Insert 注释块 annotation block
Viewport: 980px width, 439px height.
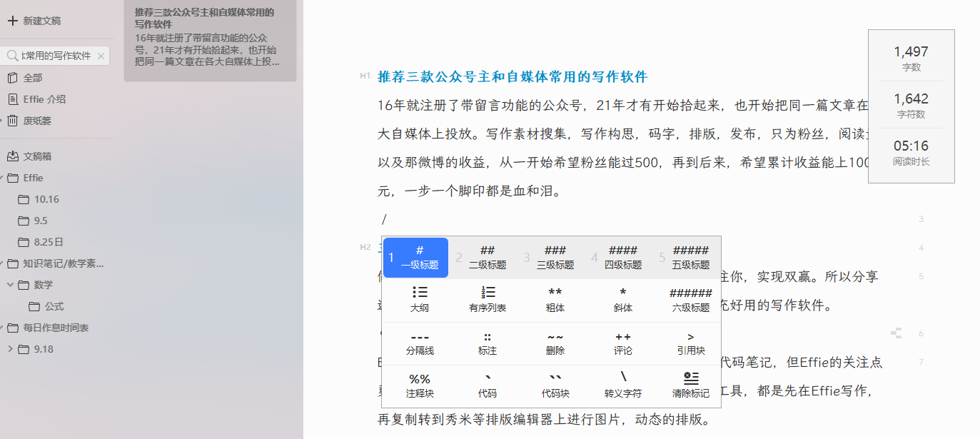pos(420,386)
